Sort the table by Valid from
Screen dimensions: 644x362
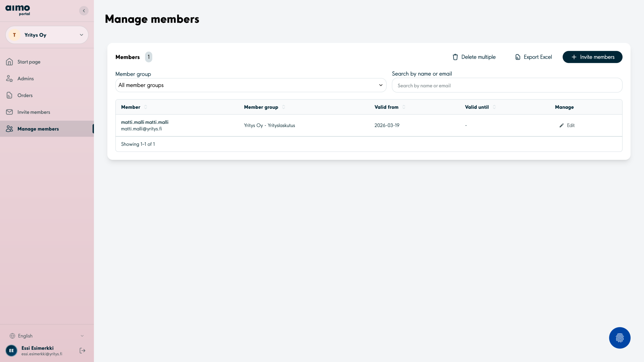pyautogui.click(x=404, y=107)
